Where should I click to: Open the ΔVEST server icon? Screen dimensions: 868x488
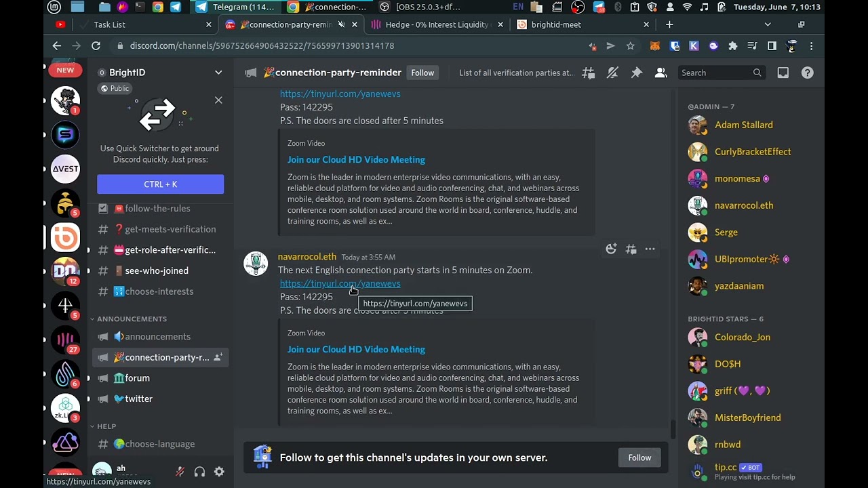pyautogui.click(x=65, y=169)
